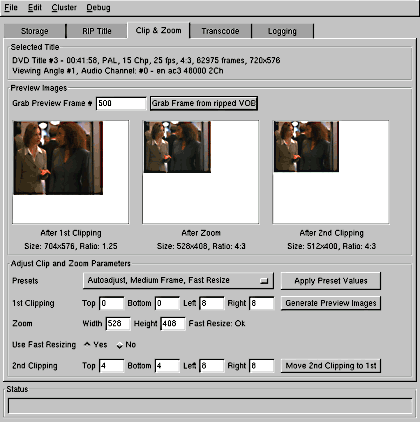Go to the Transcode tab
Image resolution: width=420 pixels, height=422 pixels.
[220, 31]
